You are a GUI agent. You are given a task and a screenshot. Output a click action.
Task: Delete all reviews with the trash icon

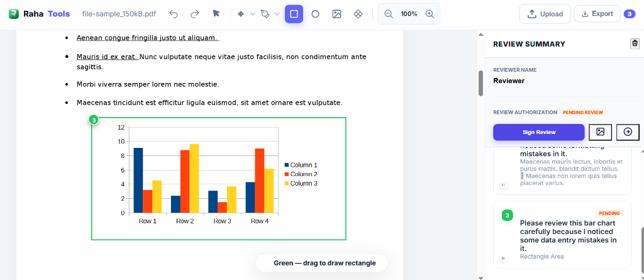click(x=635, y=43)
